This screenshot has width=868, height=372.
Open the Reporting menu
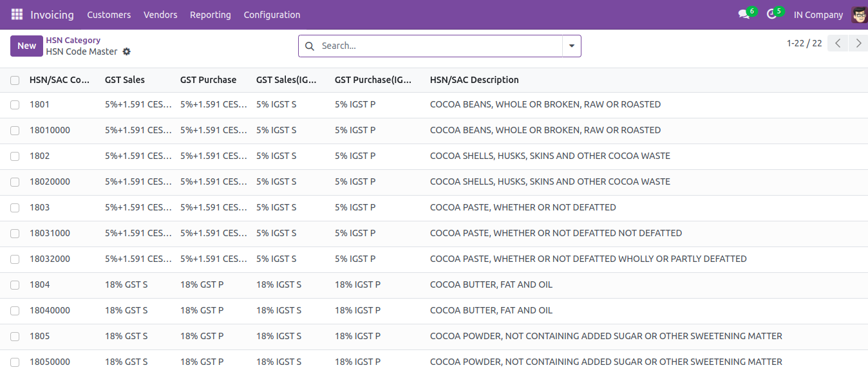click(211, 14)
